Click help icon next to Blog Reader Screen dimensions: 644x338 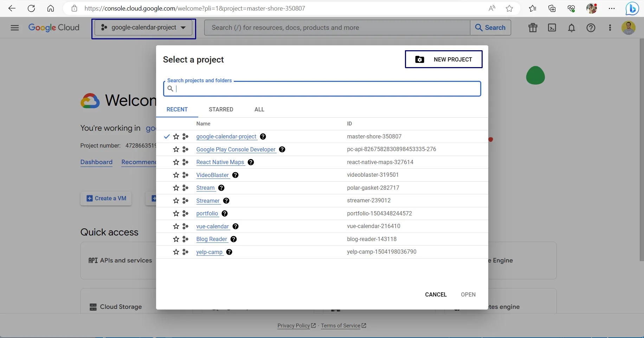click(x=234, y=239)
